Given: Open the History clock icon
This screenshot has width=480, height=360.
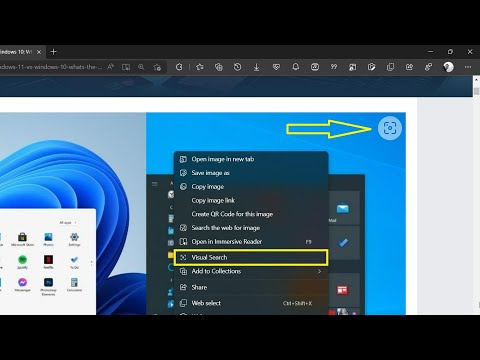Looking at the screenshot, I should [237, 67].
